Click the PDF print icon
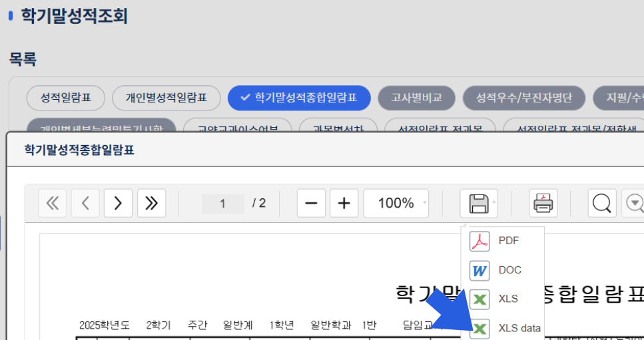This screenshot has width=644, height=340. tap(543, 203)
